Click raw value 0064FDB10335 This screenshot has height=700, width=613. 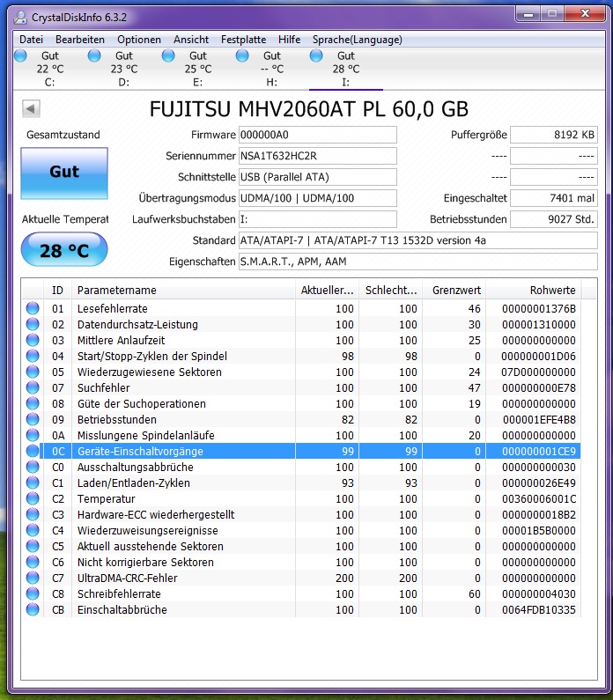point(538,609)
